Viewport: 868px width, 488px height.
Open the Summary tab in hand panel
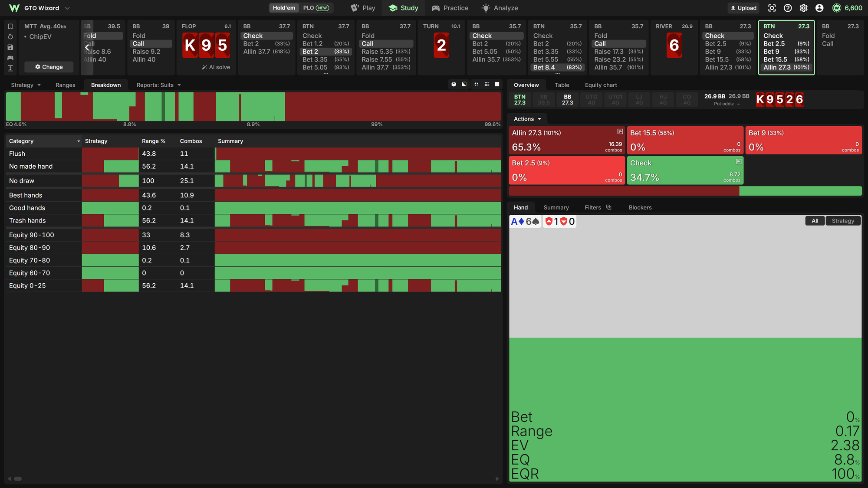pyautogui.click(x=556, y=207)
